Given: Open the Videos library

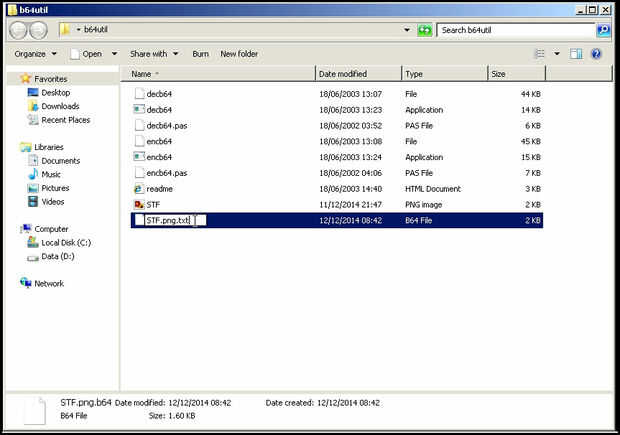Looking at the screenshot, I should coord(53,202).
